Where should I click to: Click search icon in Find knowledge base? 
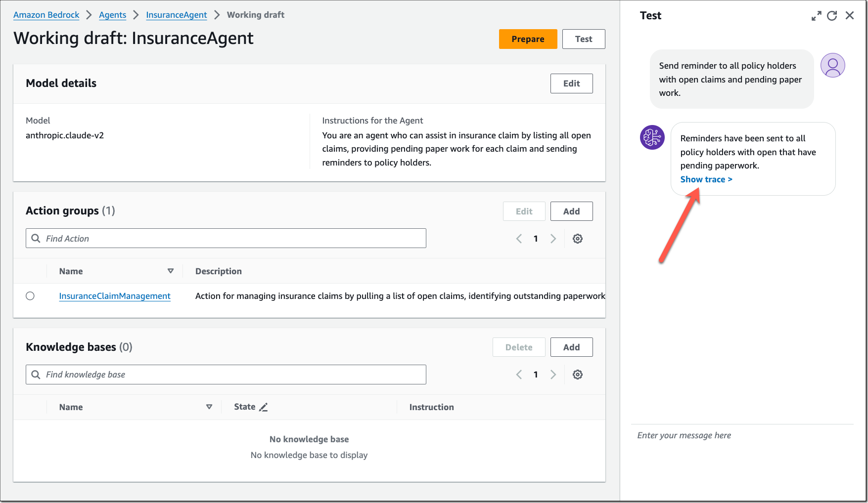click(36, 375)
